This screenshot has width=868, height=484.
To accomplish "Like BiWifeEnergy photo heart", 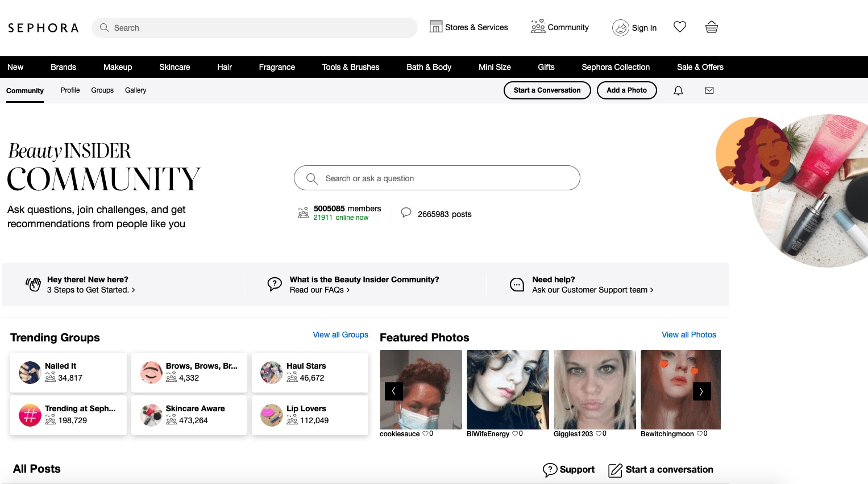I will pyautogui.click(x=515, y=433).
